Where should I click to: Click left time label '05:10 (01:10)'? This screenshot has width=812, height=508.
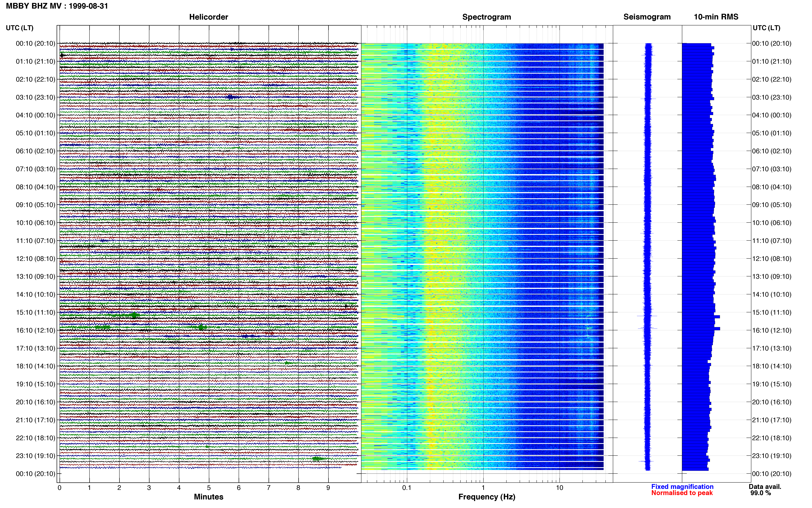[36, 133]
